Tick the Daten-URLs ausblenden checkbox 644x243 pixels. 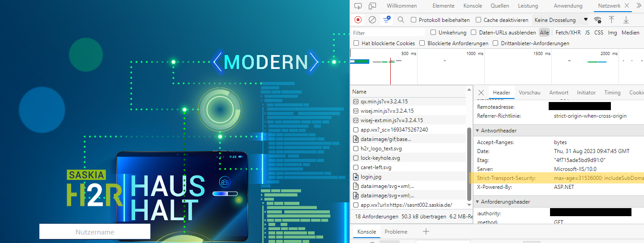(x=474, y=33)
